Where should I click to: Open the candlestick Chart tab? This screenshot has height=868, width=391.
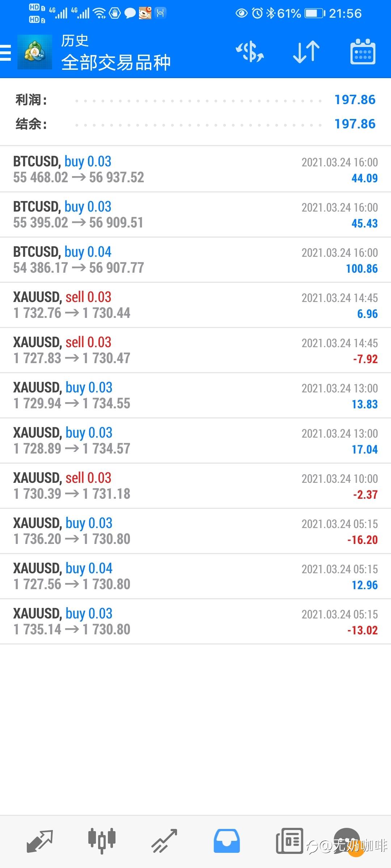click(102, 841)
